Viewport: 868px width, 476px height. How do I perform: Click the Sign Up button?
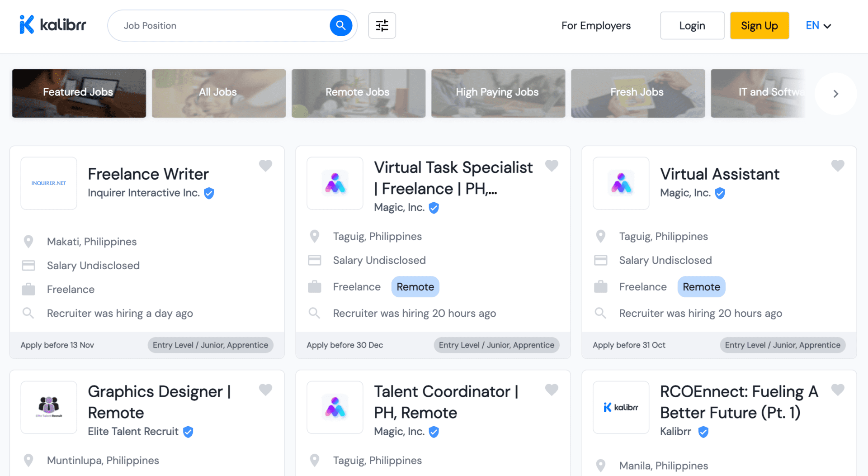[759, 25]
